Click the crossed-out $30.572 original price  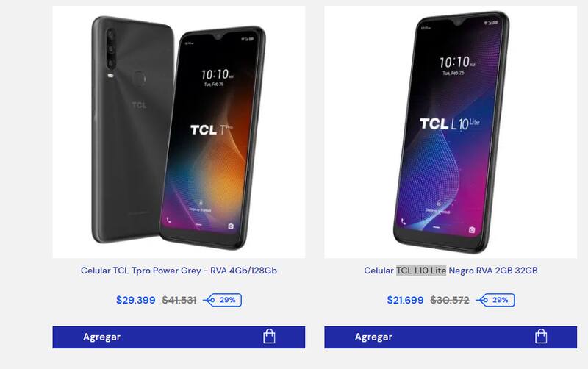(450, 300)
